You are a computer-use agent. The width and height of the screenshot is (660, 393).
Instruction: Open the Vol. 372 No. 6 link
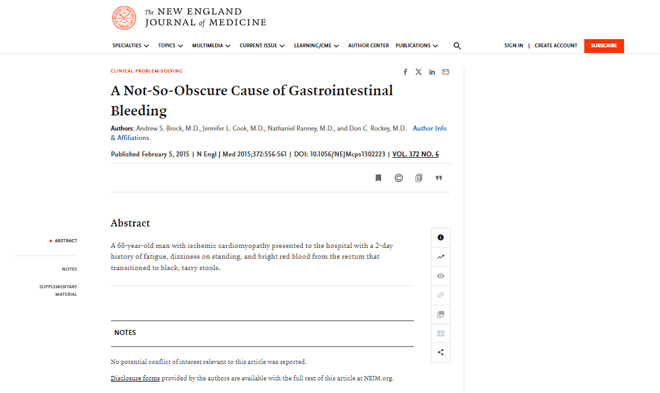click(415, 154)
